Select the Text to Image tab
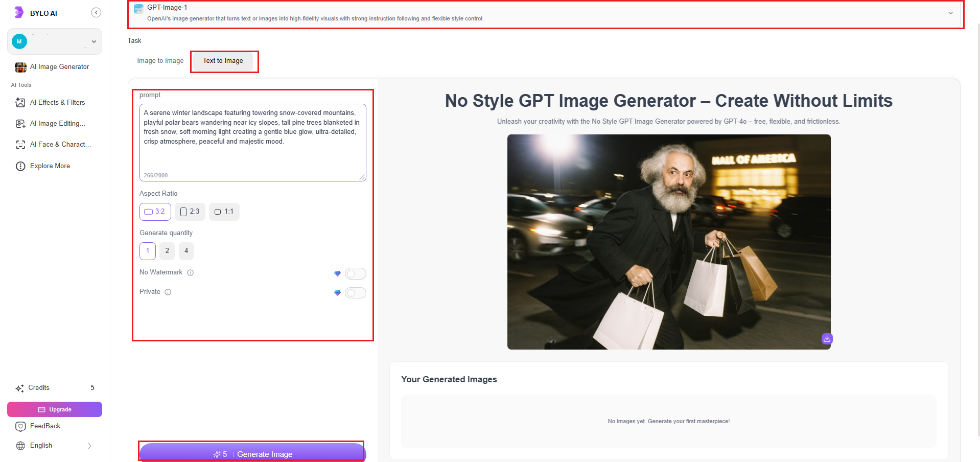The height and width of the screenshot is (462, 980). (223, 60)
